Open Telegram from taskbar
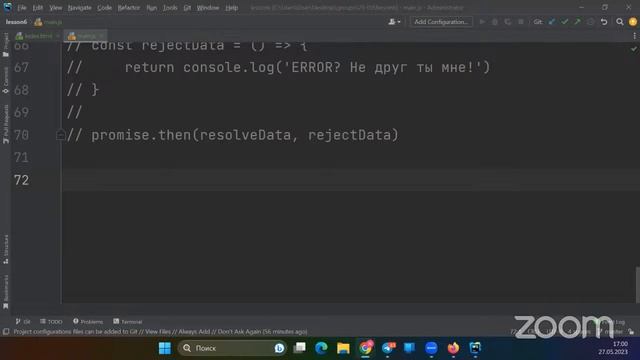This screenshot has height=360, width=640. click(388, 348)
